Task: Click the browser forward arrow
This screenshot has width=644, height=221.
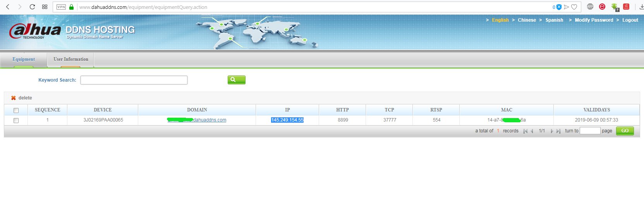Action: (x=20, y=7)
